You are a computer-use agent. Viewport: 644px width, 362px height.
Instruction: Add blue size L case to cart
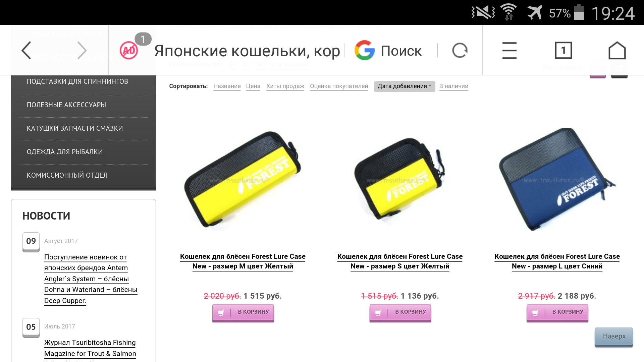click(x=557, y=313)
